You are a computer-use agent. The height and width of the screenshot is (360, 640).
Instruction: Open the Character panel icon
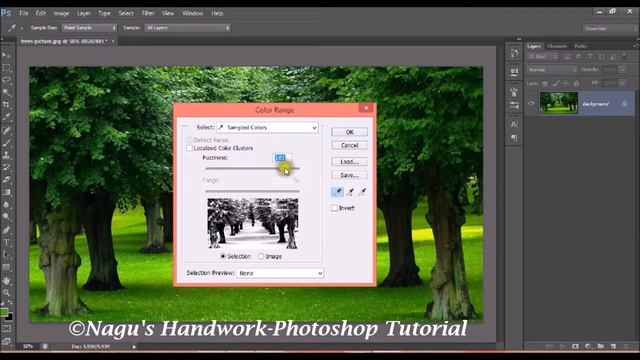point(514,124)
